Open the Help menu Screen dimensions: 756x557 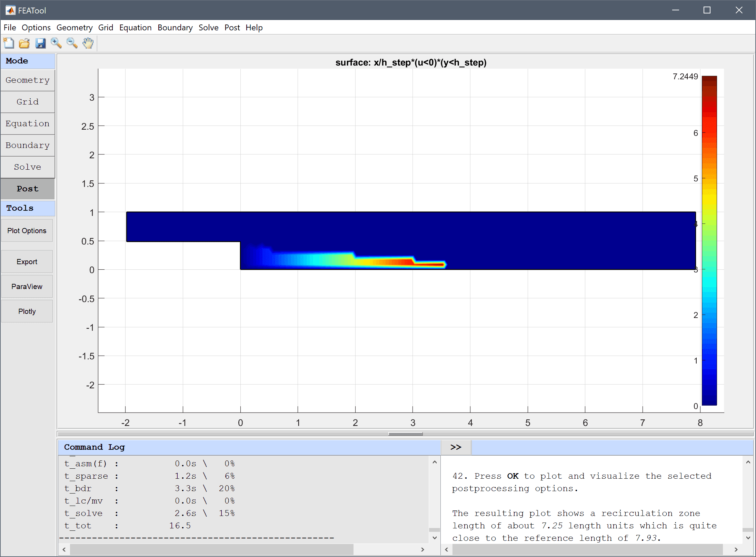(254, 28)
